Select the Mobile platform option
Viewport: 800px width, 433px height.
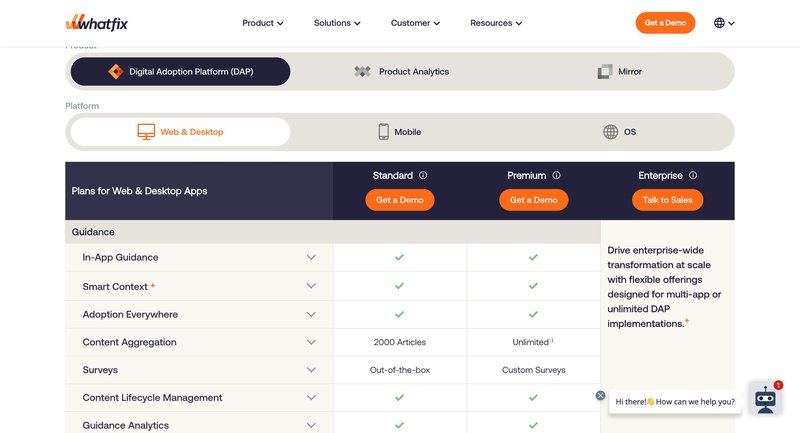pos(398,132)
